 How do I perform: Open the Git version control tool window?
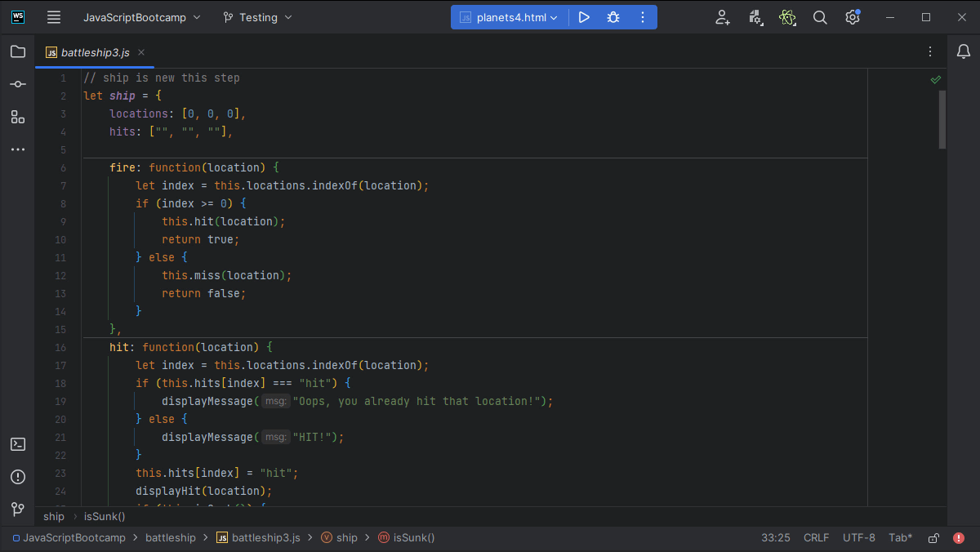point(17,510)
